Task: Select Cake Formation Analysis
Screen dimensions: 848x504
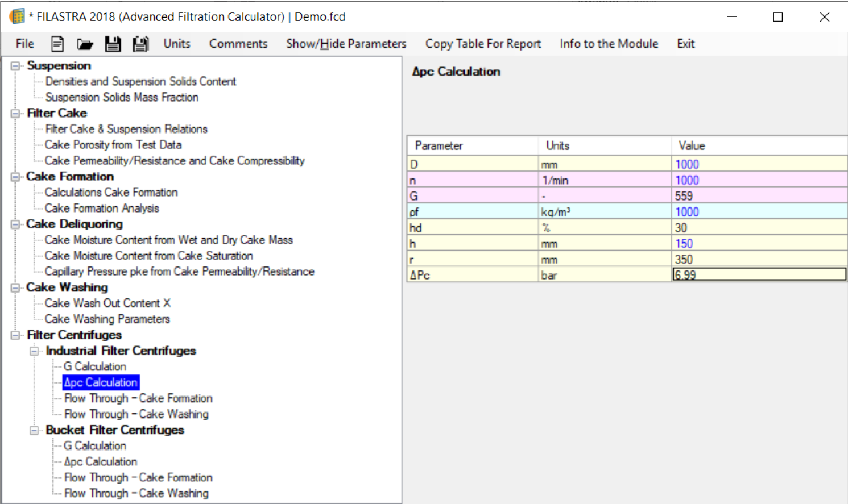Action: [x=102, y=209]
